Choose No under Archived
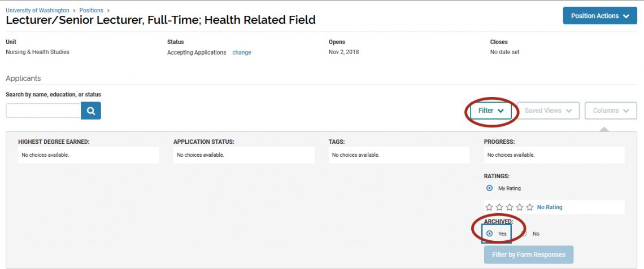The height and width of the screenshot is (269, 644). click(524, 233)
